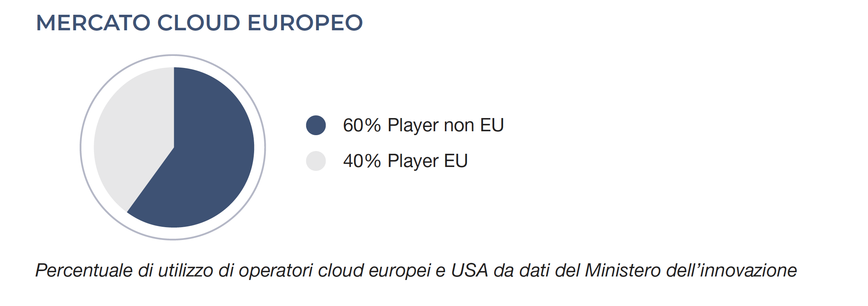Click 'Ministero' in the italic caption
This screenshot has width=868, height=306.
623,270
